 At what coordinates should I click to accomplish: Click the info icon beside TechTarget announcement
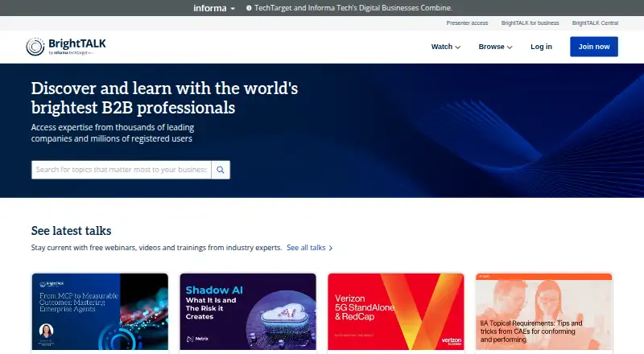pyautogui.click(x=249, y=8)
